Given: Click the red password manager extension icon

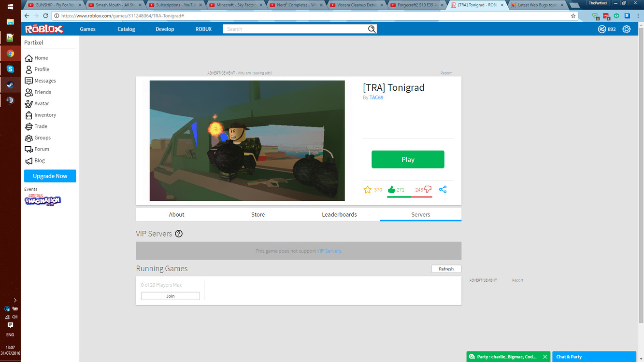Looking at the screenshot, I should click(x=607, y=15).
